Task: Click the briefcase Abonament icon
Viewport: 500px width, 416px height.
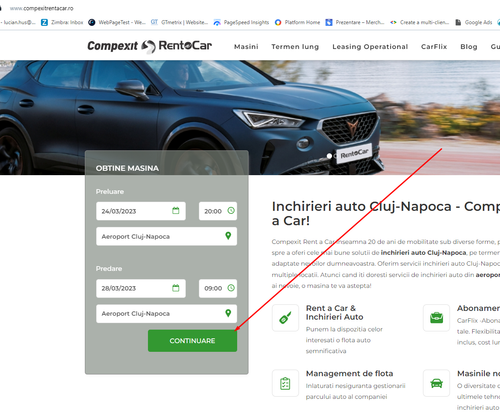Action: [436, 318]
